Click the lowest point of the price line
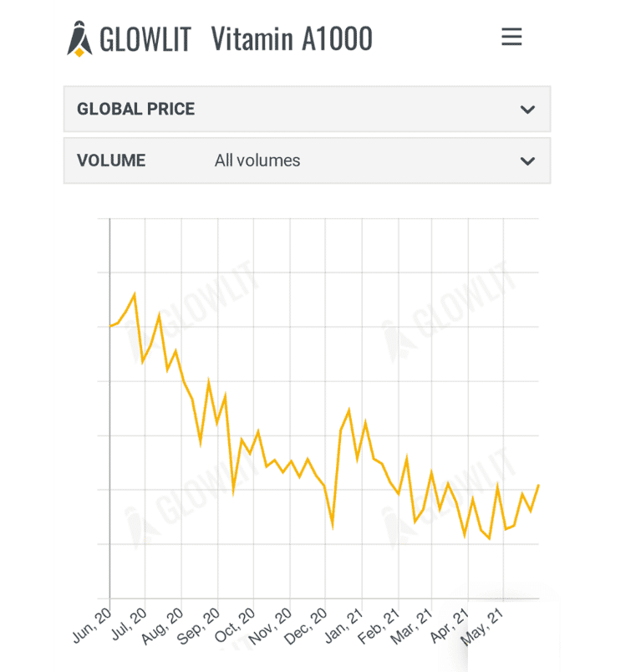Image resolution: width=641 pixels, height=672 pixels. (489, 538)
